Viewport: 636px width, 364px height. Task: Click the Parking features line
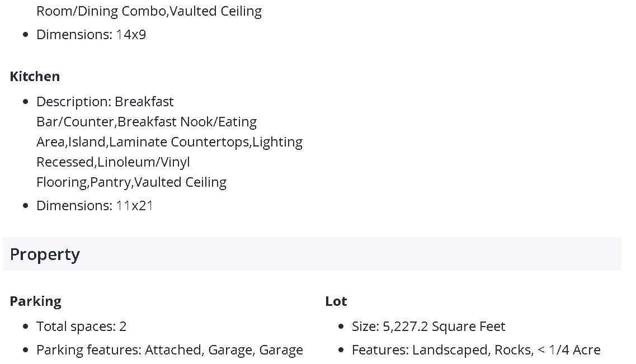point(169,349)
